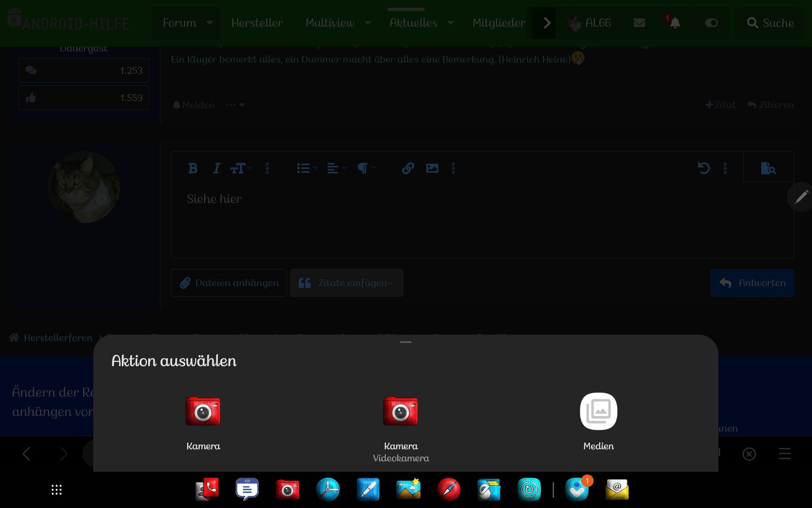Image resolution: width=812 pixels, height=508 pixels.
Task: Pick the Medien gallery option
Action: coord(598,412)
